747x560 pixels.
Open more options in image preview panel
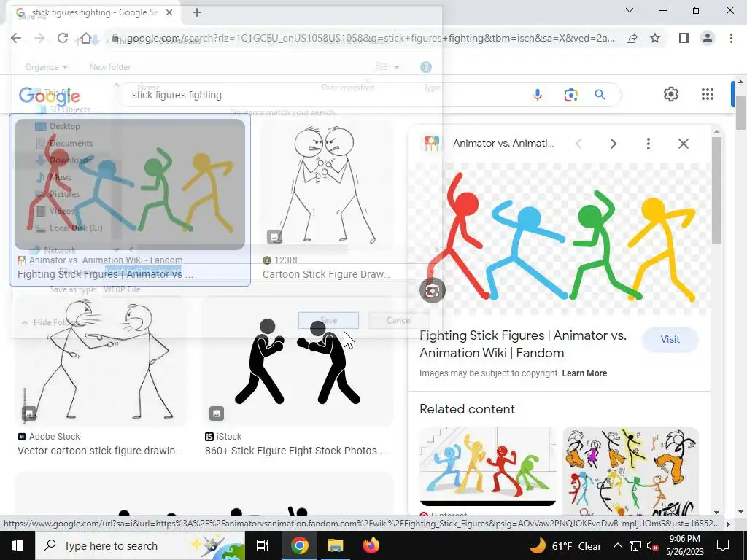click(x=648, y=144)
